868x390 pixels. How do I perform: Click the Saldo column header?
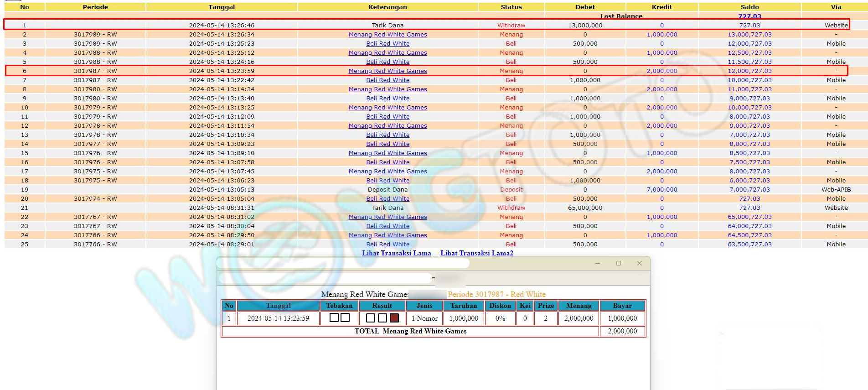(749, 7)
